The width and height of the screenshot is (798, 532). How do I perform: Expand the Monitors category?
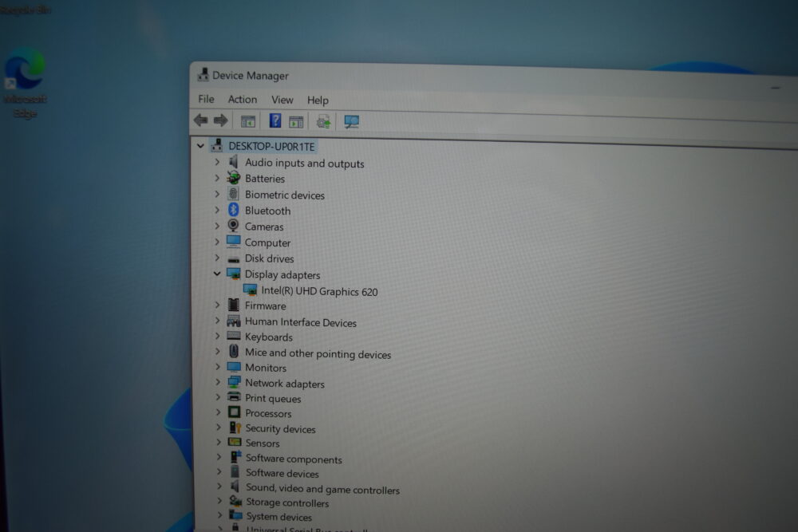pyautogui.click(x=218, y=366)
